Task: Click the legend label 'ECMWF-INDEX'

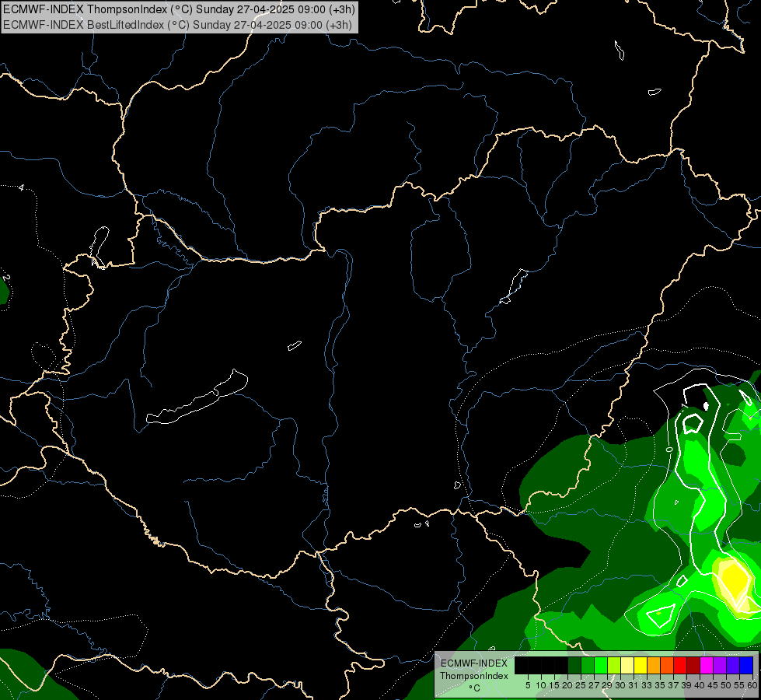Action: [474, 663]
